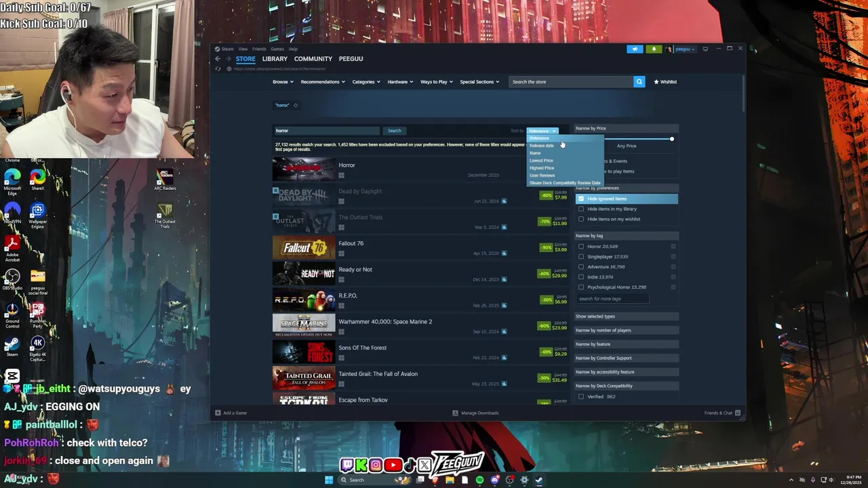Open the Hardware dropdown
Image resolution: width=868 pixels, height=488 pixels.
pos(401,82)
